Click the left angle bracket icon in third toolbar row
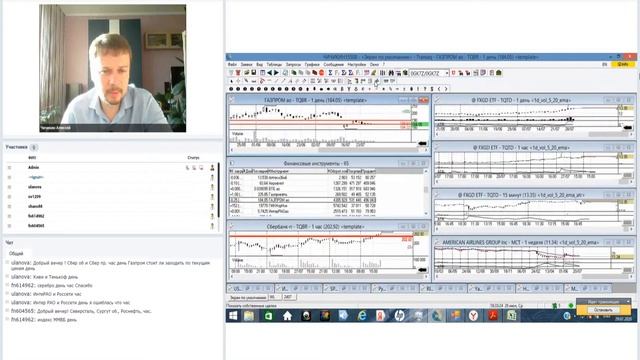The image size is (640, 360). 439,89
